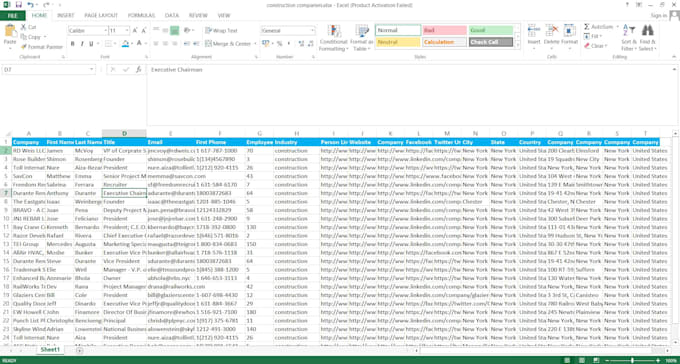Screen dimensions: 680x364
Task: Click AutoSum sigma icon
Action: click(587, 27)
